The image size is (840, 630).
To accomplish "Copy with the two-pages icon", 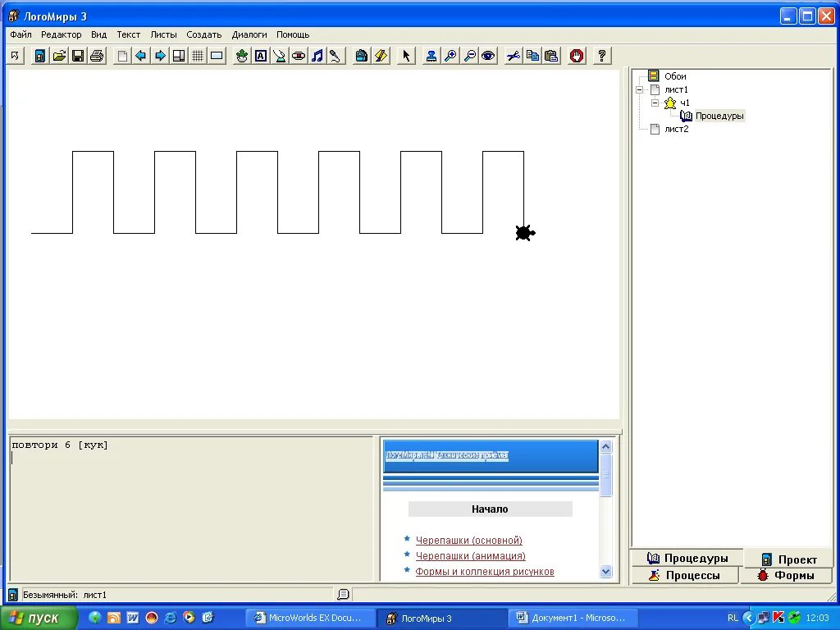I will pyautogui.click(x=532, y=56).
